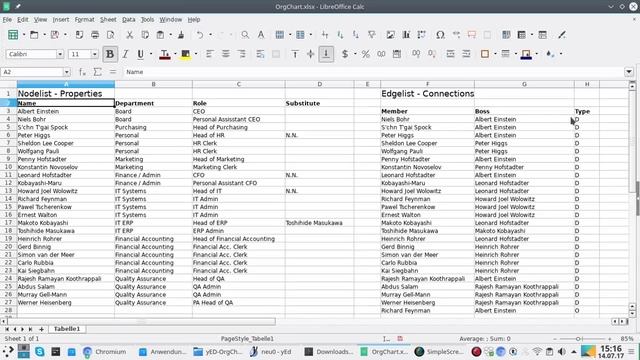640x360 pixels.
Task: Click the AutoFilter funnel icon
Action: (371, 35)
